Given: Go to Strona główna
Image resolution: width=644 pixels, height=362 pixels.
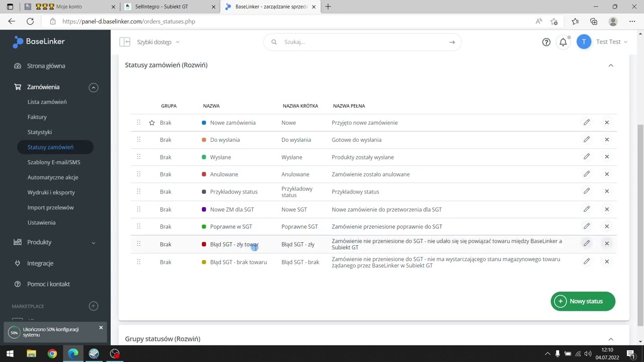Looking at the screenshot, I should coord(46,66).
